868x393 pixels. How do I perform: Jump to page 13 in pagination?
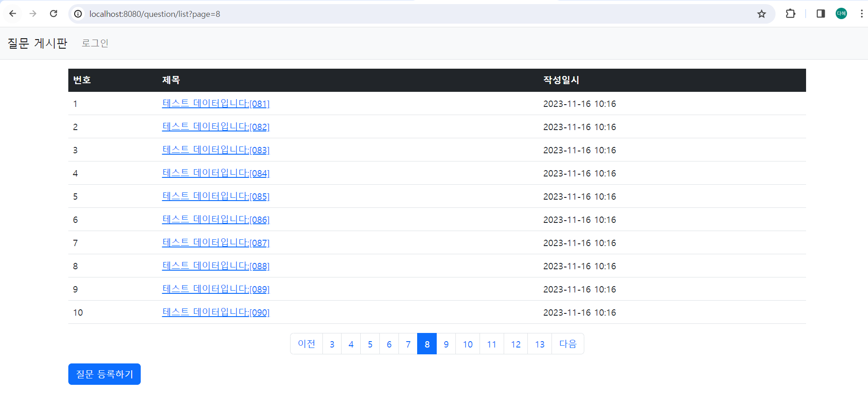coord(540,344)
